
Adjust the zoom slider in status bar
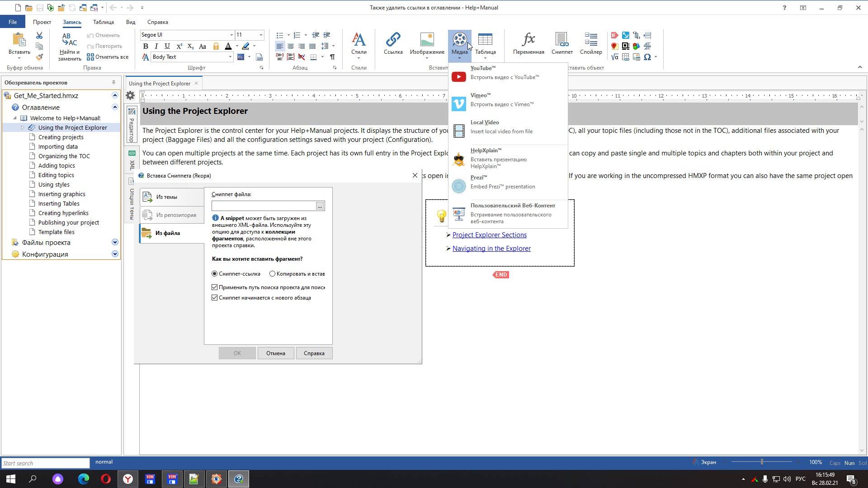pos(762,462)
